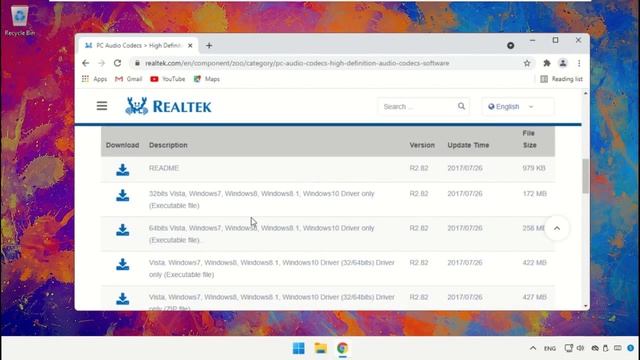Open the Gmail bookmark
The image size is (640, 360).
(129, 79)
